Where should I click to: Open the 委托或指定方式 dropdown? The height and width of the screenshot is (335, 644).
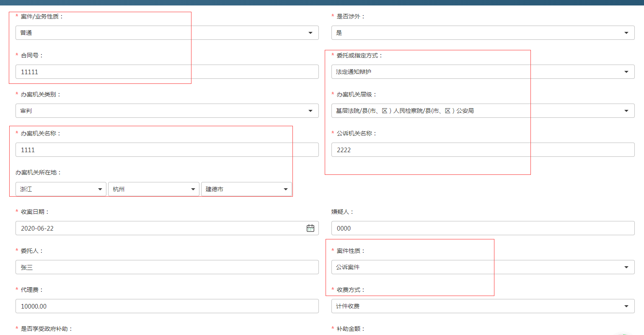[x=483, y=72]
